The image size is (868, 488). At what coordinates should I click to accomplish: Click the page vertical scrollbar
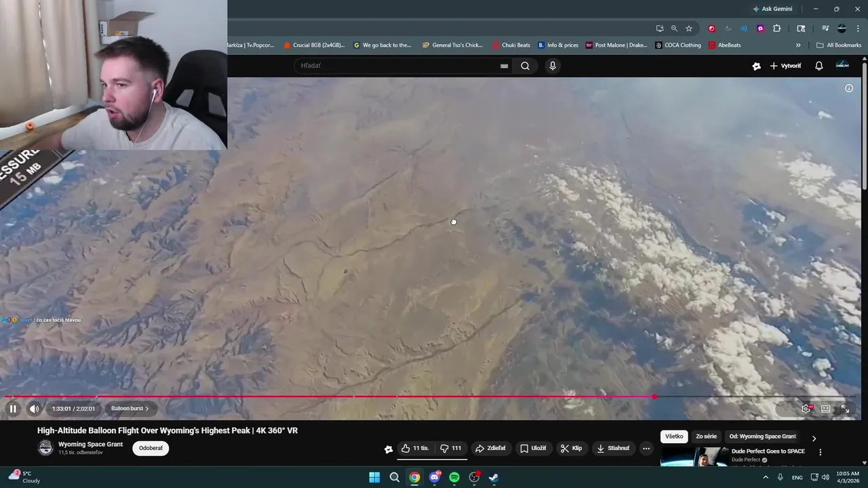click(864, 127)
